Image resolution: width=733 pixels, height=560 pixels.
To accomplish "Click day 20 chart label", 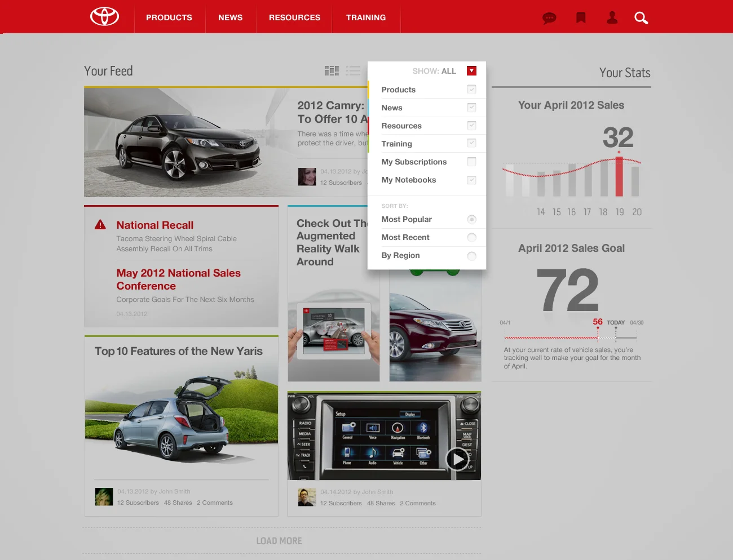I will [x=637, y=212].
